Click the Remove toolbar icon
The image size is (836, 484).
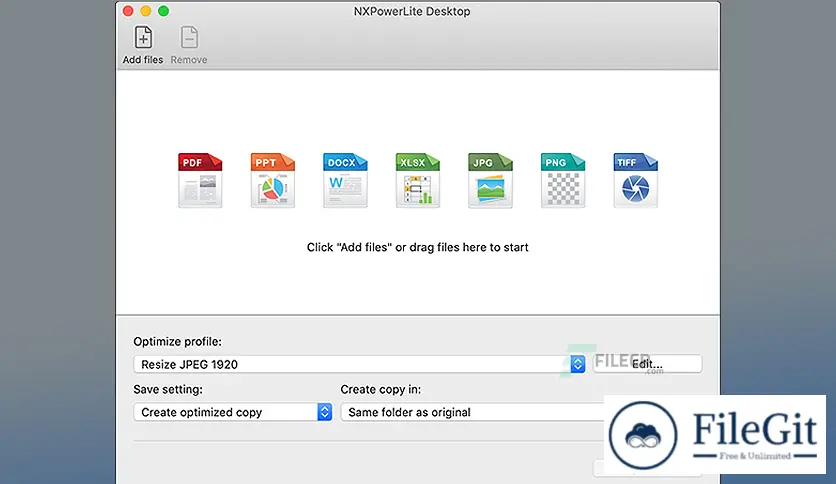(x=189, y=38)
